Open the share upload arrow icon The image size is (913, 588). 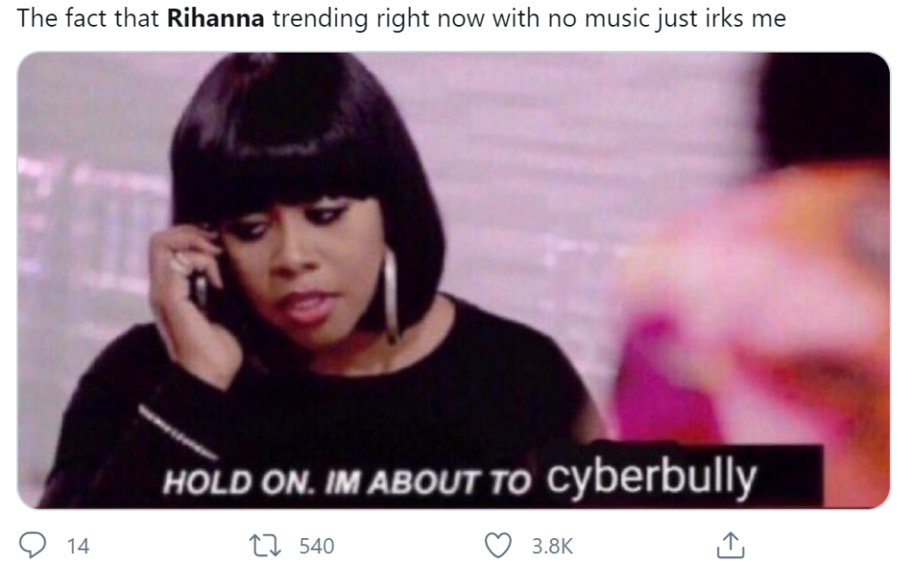coord(730,545)
